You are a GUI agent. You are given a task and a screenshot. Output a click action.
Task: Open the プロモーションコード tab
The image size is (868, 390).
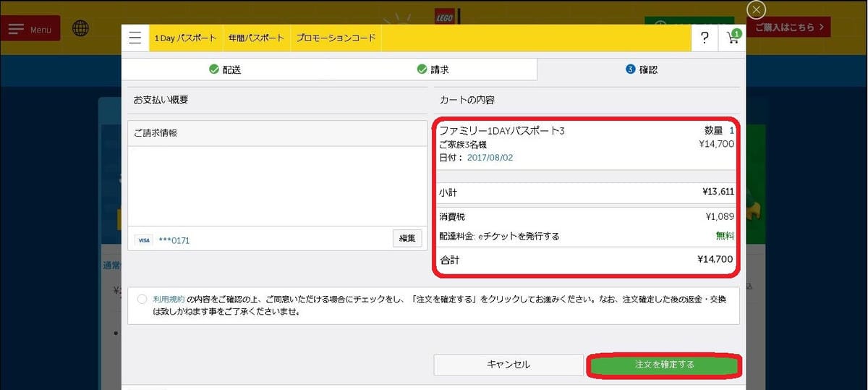tap(336, 38)
